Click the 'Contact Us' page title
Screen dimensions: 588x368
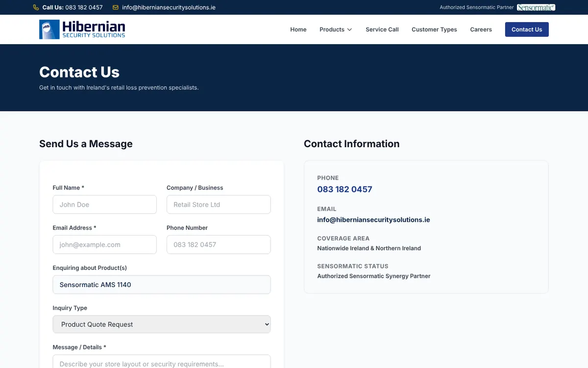[x=79, y=72]
